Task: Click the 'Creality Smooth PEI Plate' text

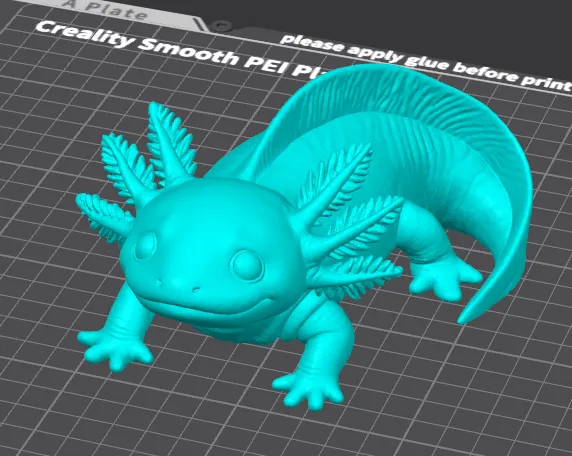Action: (x=182, y=50)
